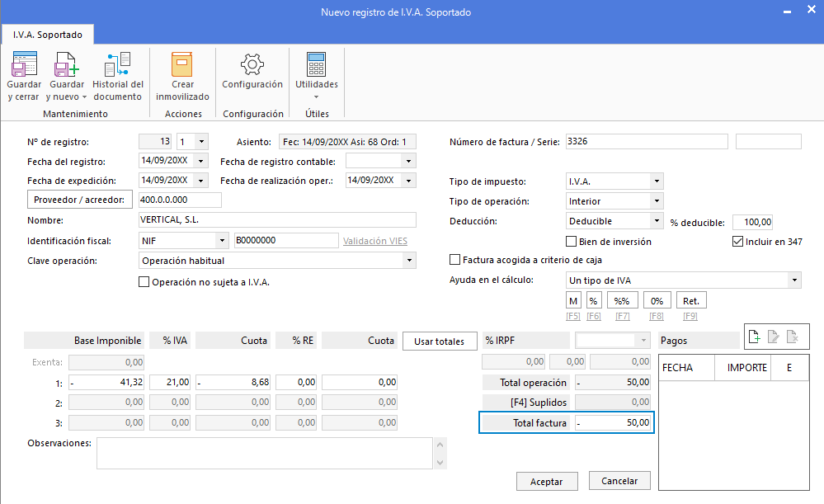Click the % RE row 1 field

point(296,382)
